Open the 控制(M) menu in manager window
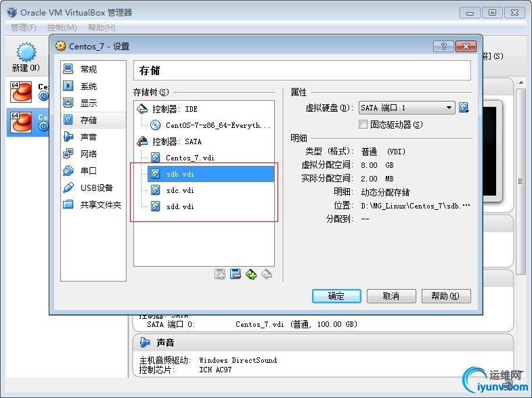The image size is (532, 398). [62, 28]
